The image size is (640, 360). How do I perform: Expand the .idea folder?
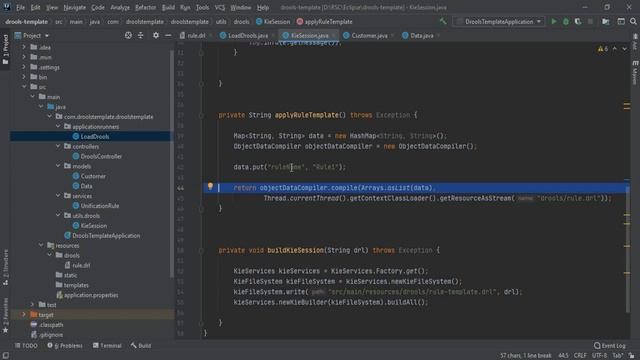click(x=24, y=47)
